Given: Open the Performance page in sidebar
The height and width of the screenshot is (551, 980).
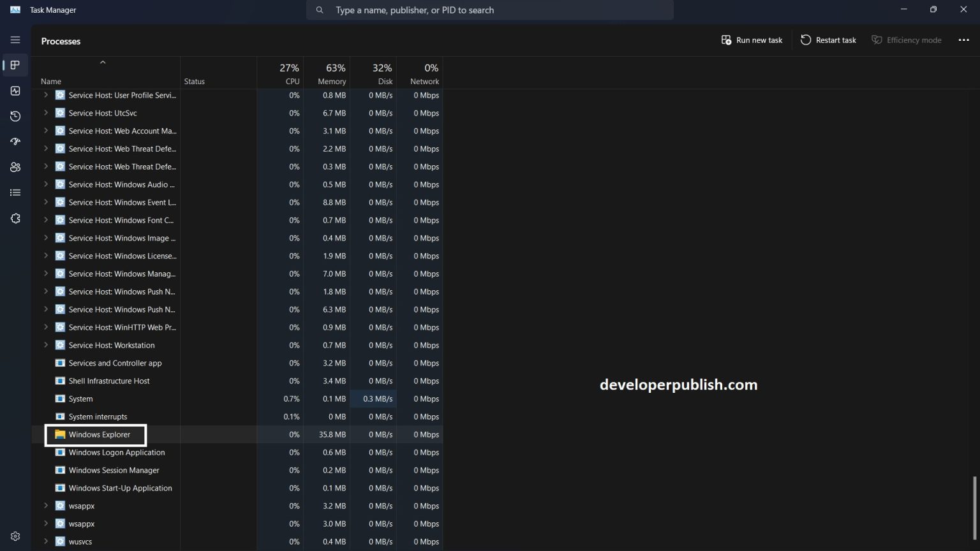Looking at the screenshot, I should click(x=15, y=91).
